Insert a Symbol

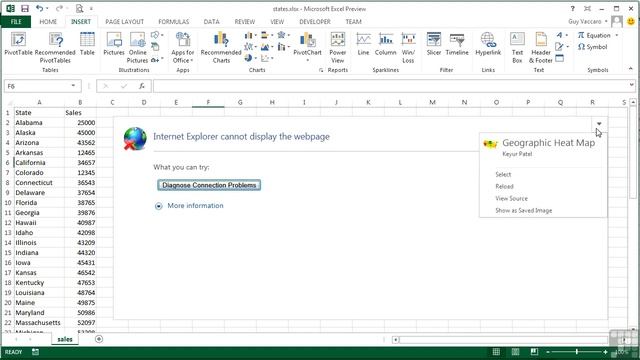coord(592,47)
